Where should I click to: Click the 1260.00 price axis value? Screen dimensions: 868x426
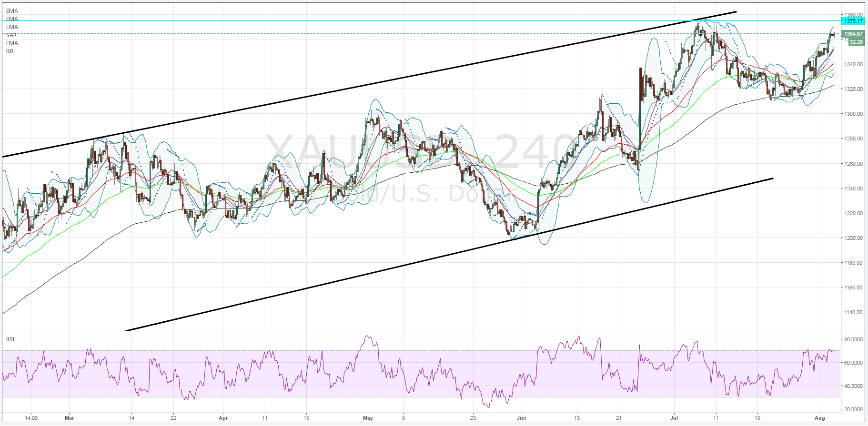point(854,164)
